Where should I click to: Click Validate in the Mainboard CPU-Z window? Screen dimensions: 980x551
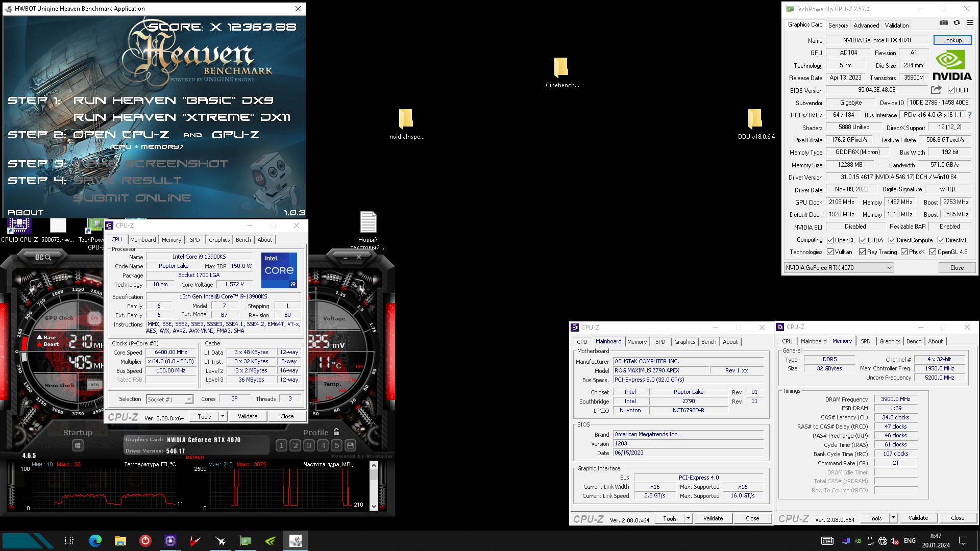(713, 518)
